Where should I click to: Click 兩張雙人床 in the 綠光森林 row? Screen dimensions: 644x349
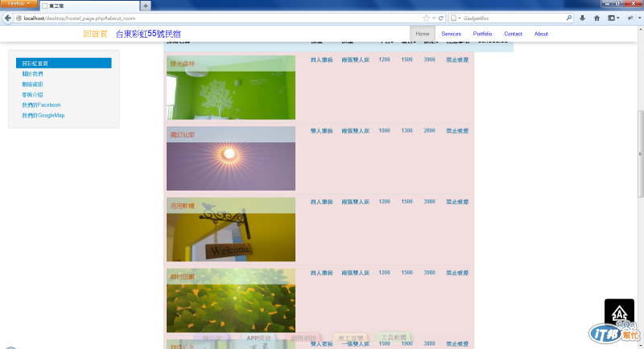click(x=356, y=60)
